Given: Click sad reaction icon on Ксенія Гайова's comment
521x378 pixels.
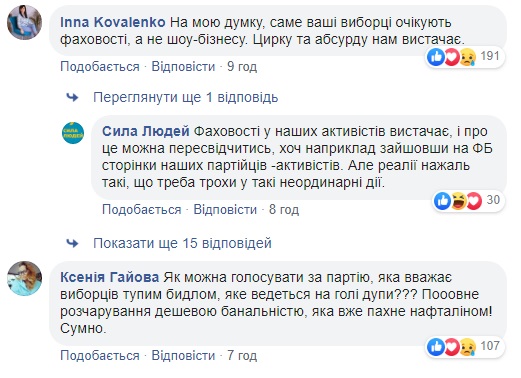Looking at the screenshot, I should (467, 347).
